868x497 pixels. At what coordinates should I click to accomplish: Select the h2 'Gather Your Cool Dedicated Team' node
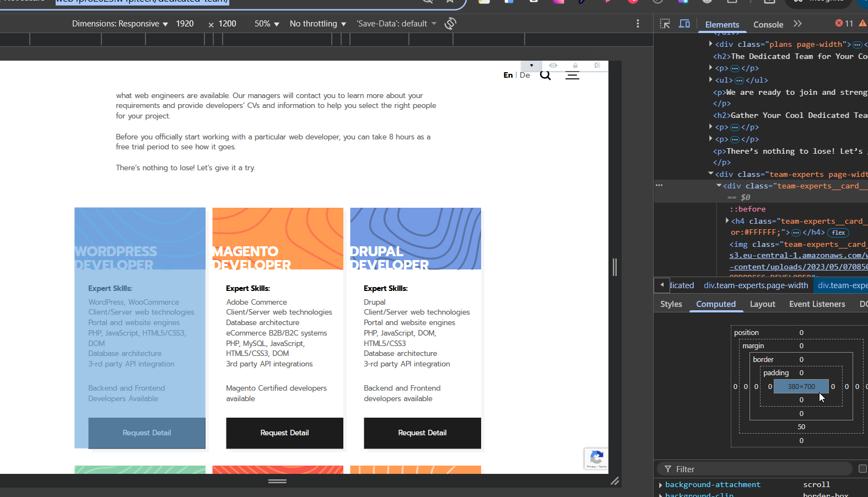pyautogui.click(x=790, y=115)
